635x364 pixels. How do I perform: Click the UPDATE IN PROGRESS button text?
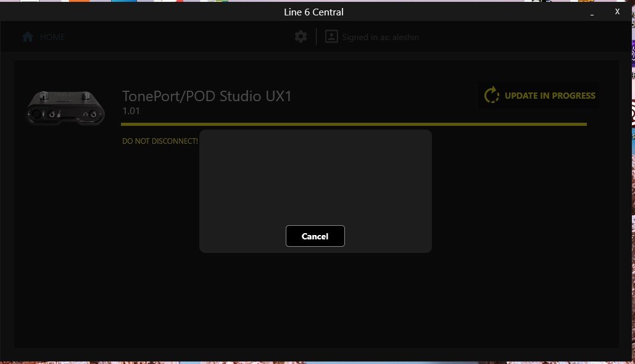tap(550, 96)
